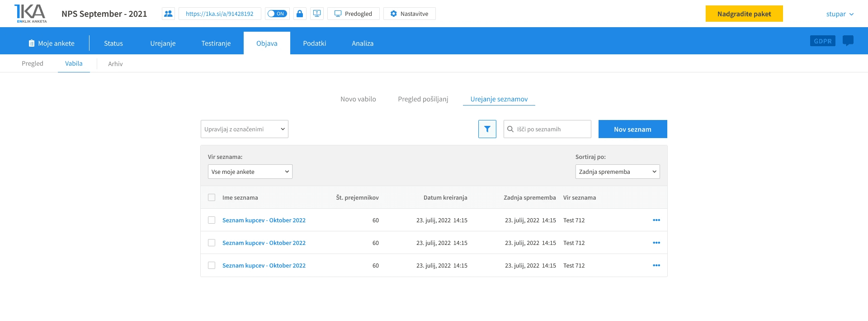The image size is (868, 321).
Task: Click the Nadgradite paket button
Action: (744, 14)
